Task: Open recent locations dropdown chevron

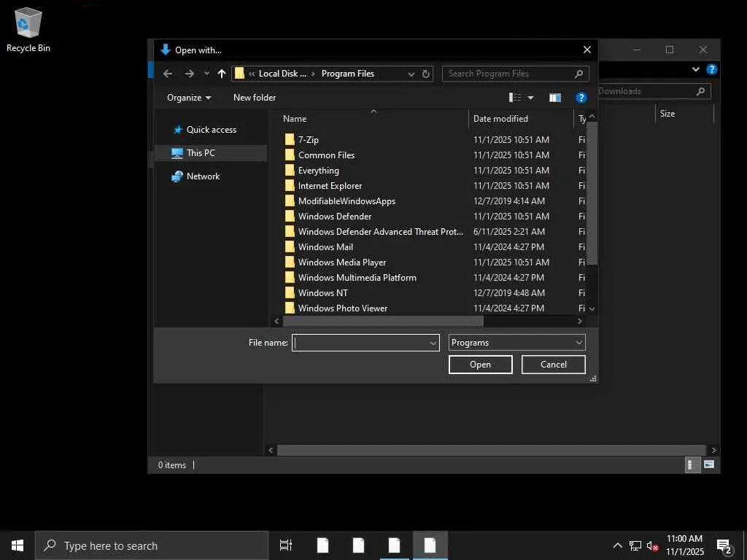Action: click(x=206, y=74)
